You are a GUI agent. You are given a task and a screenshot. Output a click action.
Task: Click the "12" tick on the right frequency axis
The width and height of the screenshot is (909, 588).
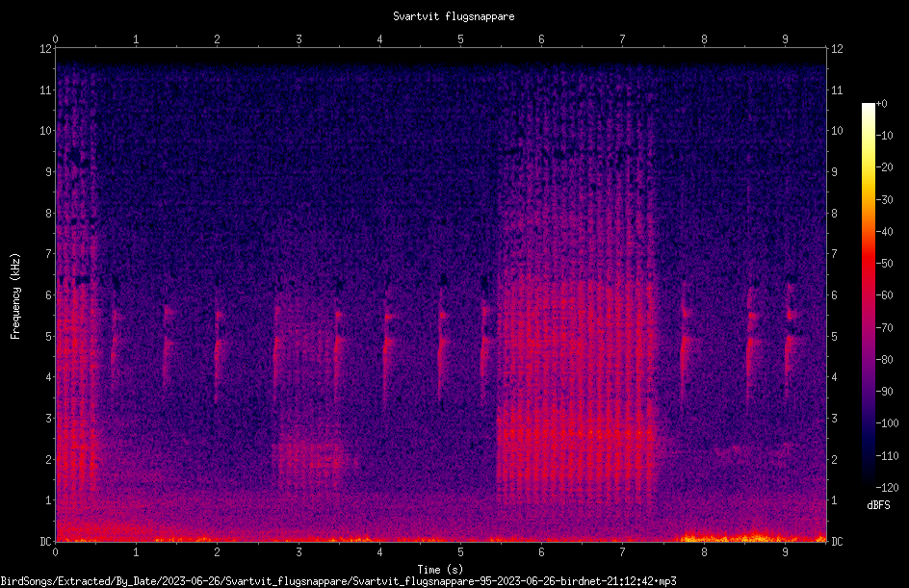click(x=837, y=49)
